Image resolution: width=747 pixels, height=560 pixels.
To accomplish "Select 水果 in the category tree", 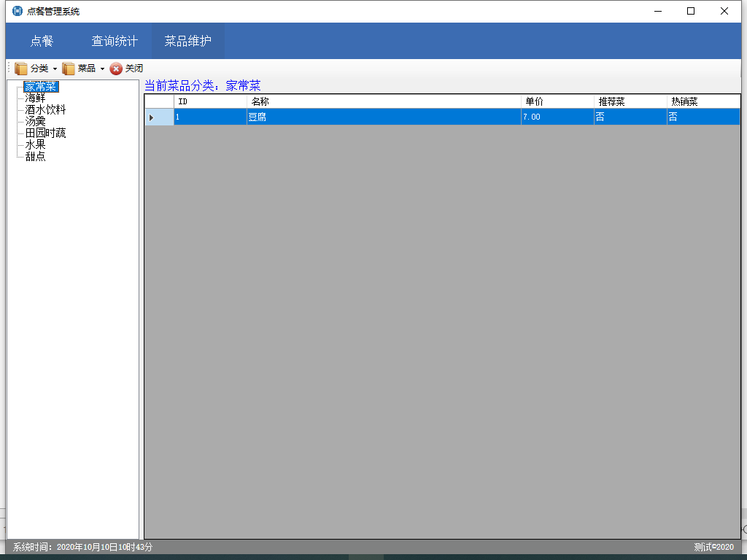I will click(35, 144).
